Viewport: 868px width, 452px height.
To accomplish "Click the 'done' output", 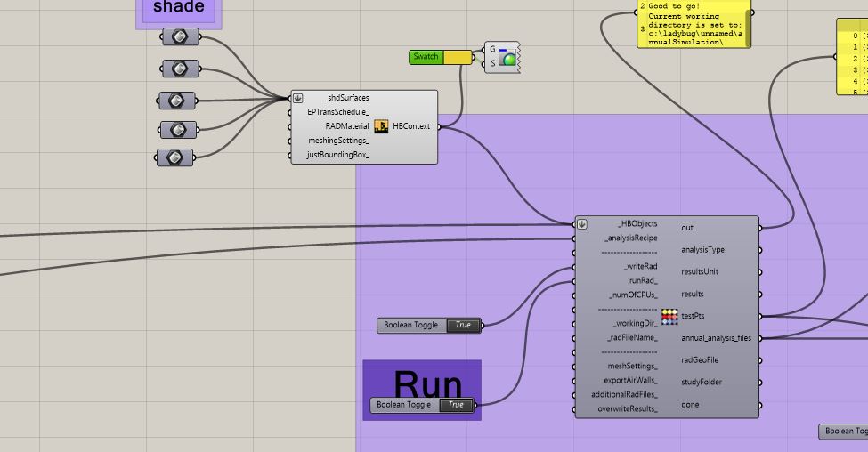I will pos(690,405).
